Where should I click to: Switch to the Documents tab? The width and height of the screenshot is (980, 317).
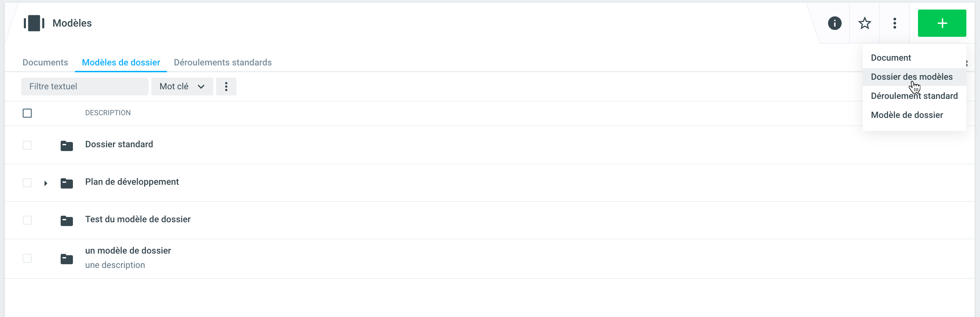pos(45,62)
